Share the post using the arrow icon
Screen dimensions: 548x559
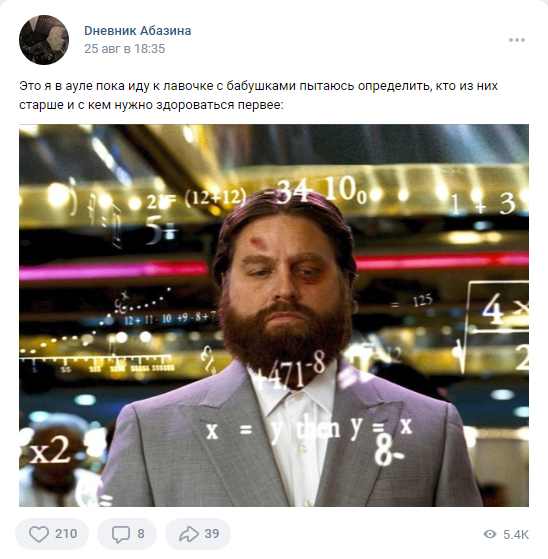coord(189,534)
